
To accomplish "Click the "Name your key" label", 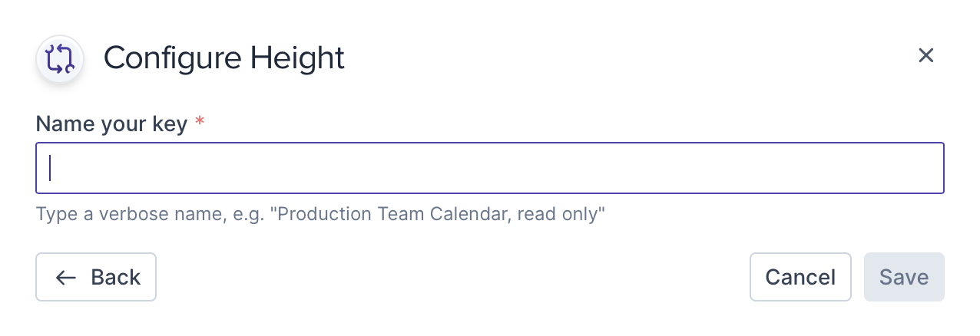I will click(x=111, y=124).
